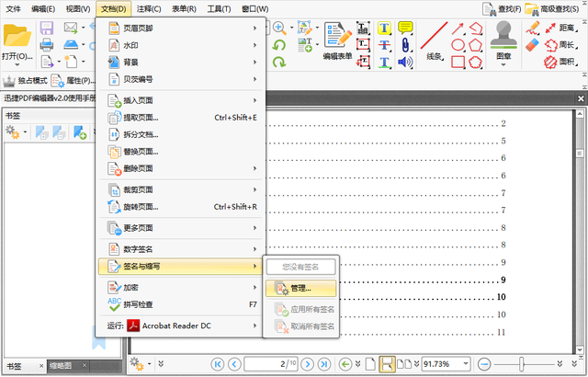Select the red rectangle shape tool
The height and width of the screenshot is (377, 588).
458,62
